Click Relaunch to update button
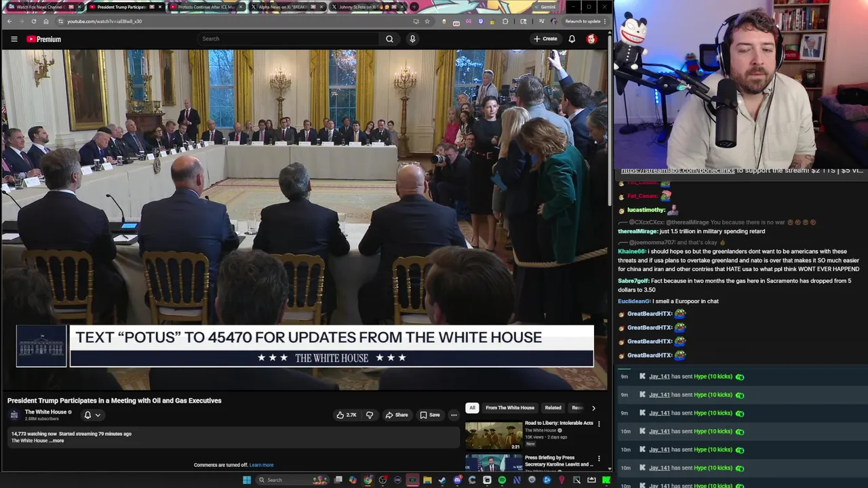Viewport: 868px width, 488px height. pyautogui.click(x=583, y=21)
